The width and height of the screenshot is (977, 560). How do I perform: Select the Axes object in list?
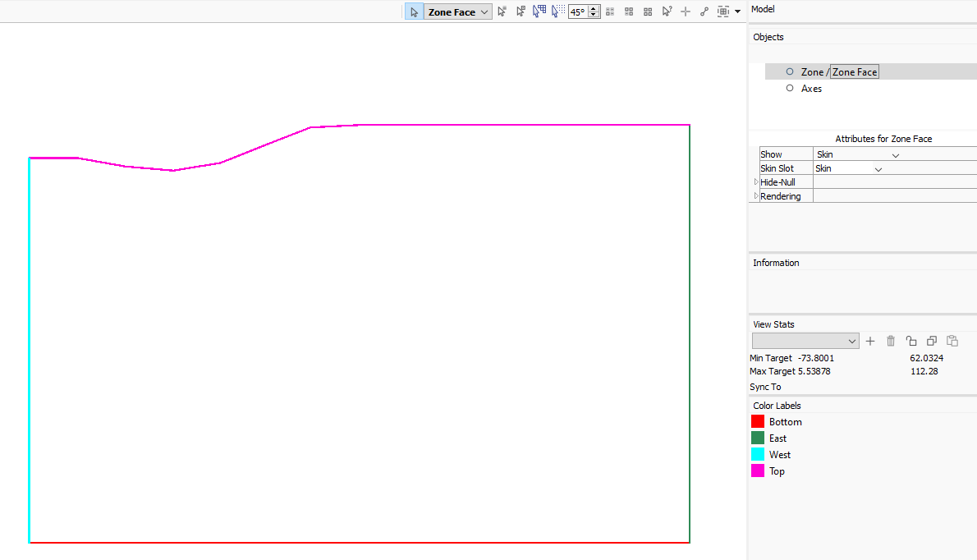[811, 89]
